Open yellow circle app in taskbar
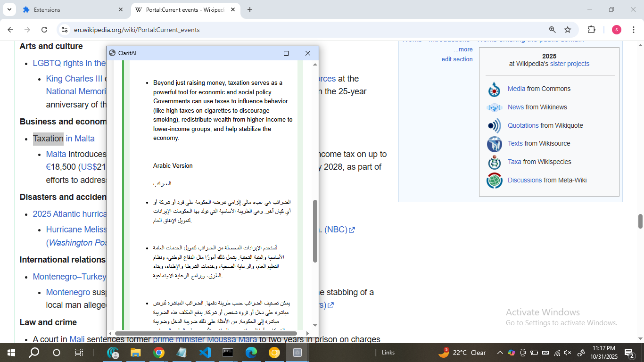This screenshot has height=362, width=644. click(x=274, y=353)
